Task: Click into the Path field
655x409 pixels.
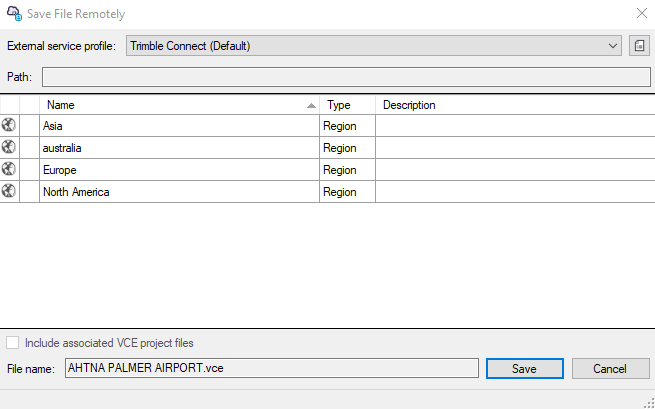Action: pyautogui.click(x=346, y=77)
